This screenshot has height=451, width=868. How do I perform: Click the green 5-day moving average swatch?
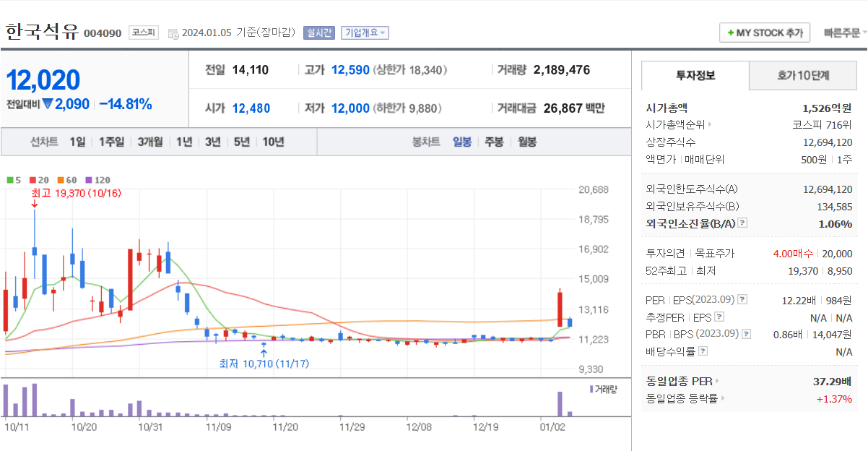[x=10, y=180]
